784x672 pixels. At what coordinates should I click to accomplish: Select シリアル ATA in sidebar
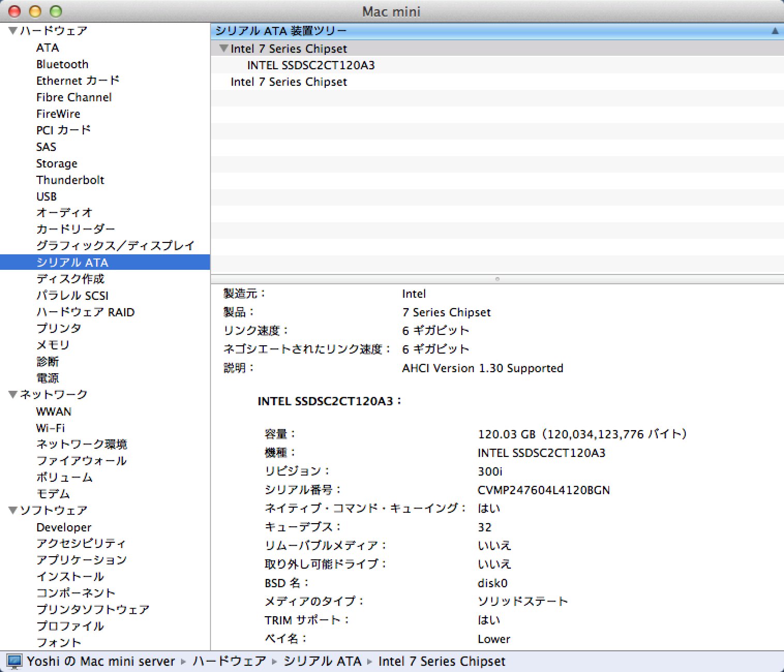click(105, 263)
